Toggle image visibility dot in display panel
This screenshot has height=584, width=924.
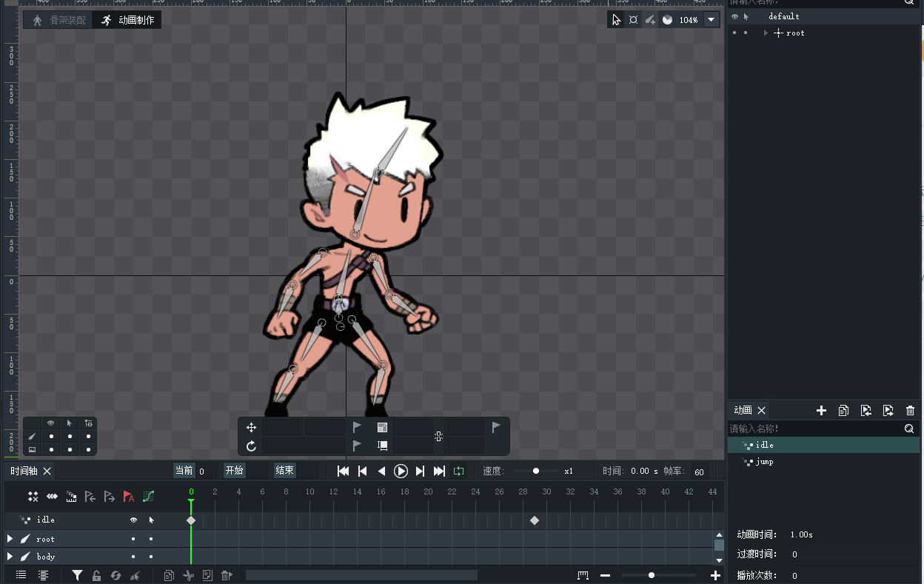click(51, 449)
